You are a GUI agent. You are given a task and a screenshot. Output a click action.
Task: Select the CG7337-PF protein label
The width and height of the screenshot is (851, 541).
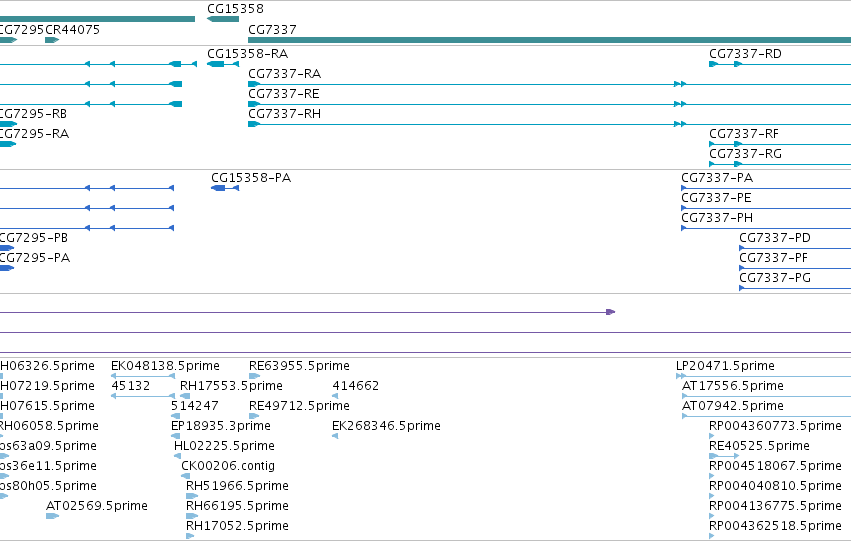[773, 258]
